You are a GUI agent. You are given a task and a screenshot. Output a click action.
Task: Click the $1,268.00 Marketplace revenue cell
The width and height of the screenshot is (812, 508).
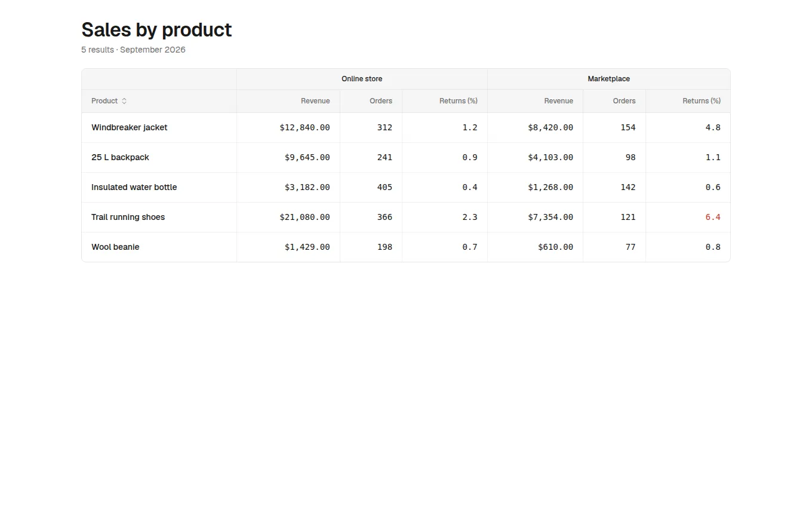coord(536,187)
